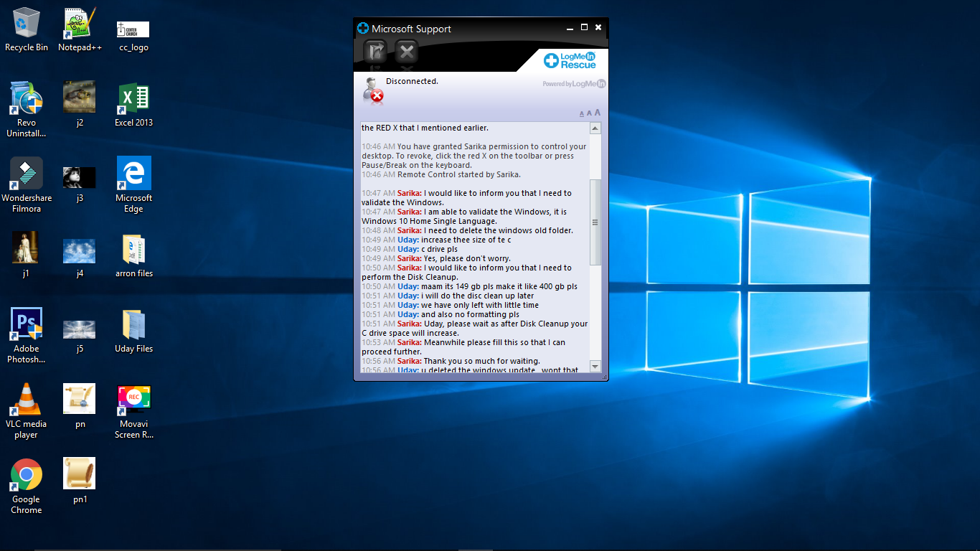This screenshot has width=980, height=551.
Task: Select the medium font size A
Action: [589, 113]
